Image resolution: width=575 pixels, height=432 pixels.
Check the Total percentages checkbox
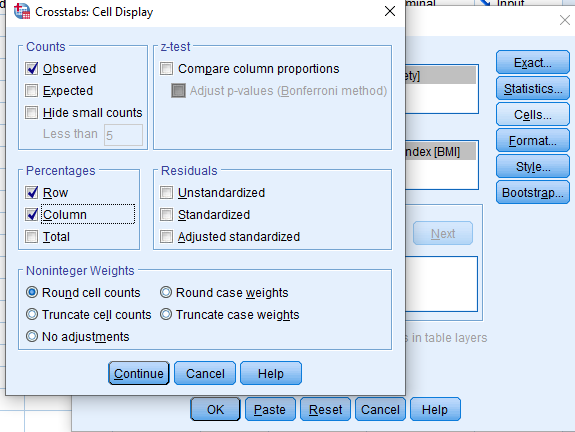click(x=32, y=237)
